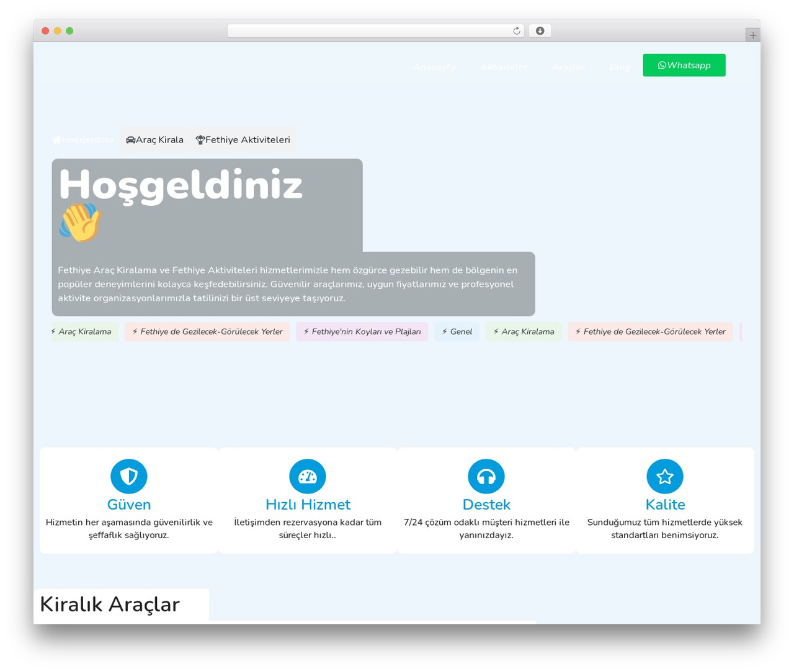Click the Hızlı Hizmet heading
Image resolution: width=794 pixels, height=672 pixels.
308,505
